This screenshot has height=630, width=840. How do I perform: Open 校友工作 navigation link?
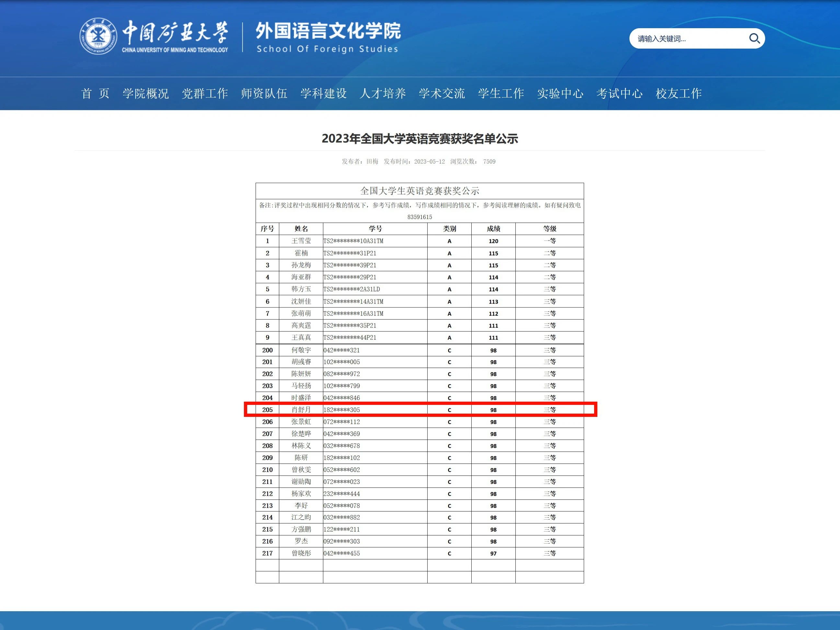coord(679,93)
